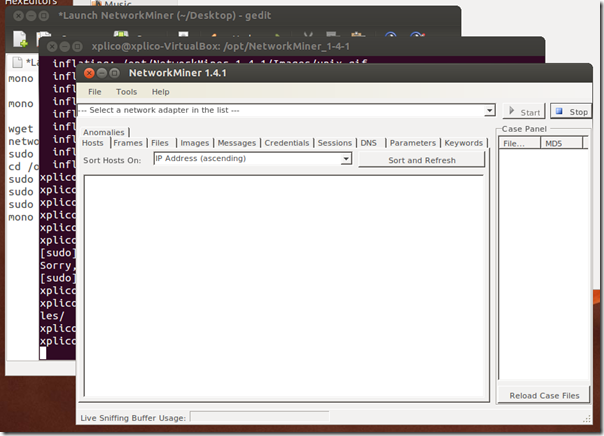The image size is (604, 436).
Task: Click the Stop button with the square icon
Action: click(x=571, y=112)
